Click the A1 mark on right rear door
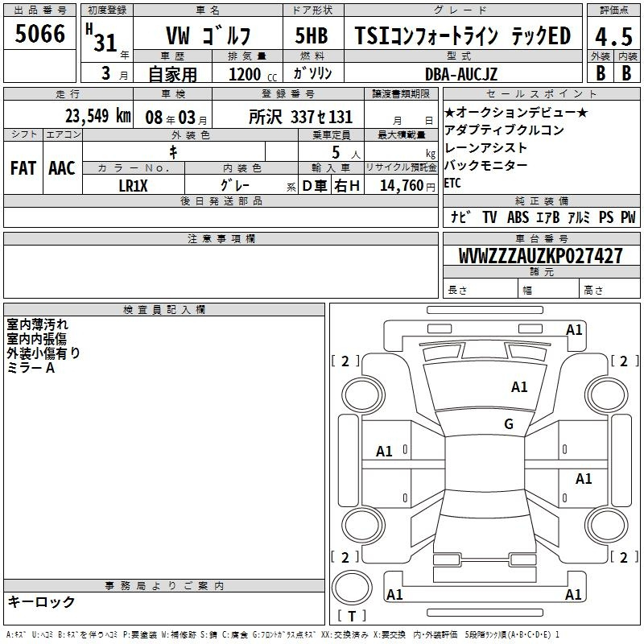This screenshot has height=644, width=644. click(x=584, y=478)
